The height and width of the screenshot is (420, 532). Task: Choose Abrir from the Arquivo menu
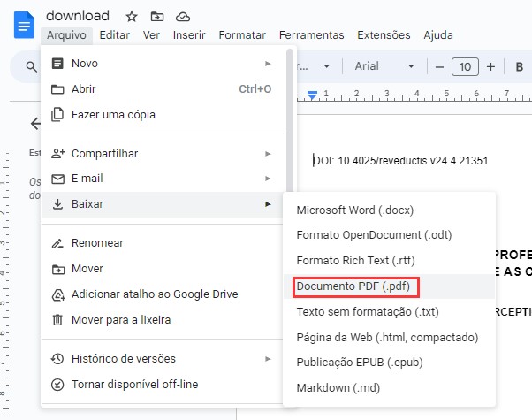point(163,89)
